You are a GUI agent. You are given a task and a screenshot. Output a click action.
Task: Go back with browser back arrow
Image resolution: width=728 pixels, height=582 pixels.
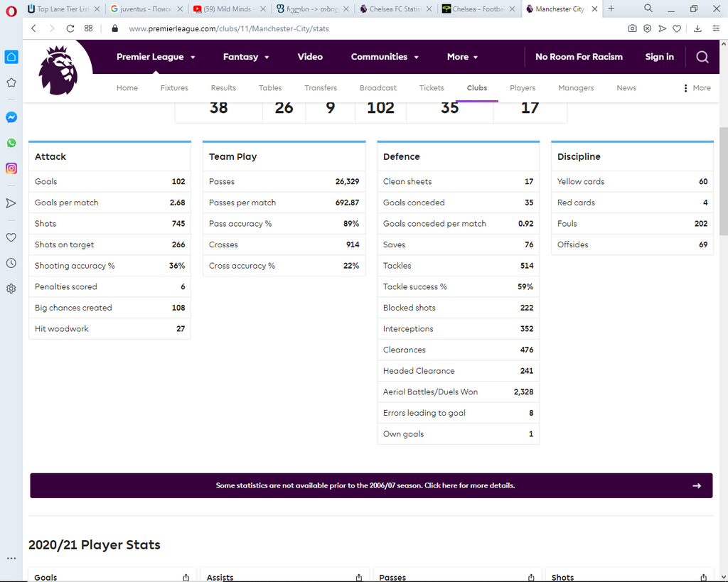34,28
